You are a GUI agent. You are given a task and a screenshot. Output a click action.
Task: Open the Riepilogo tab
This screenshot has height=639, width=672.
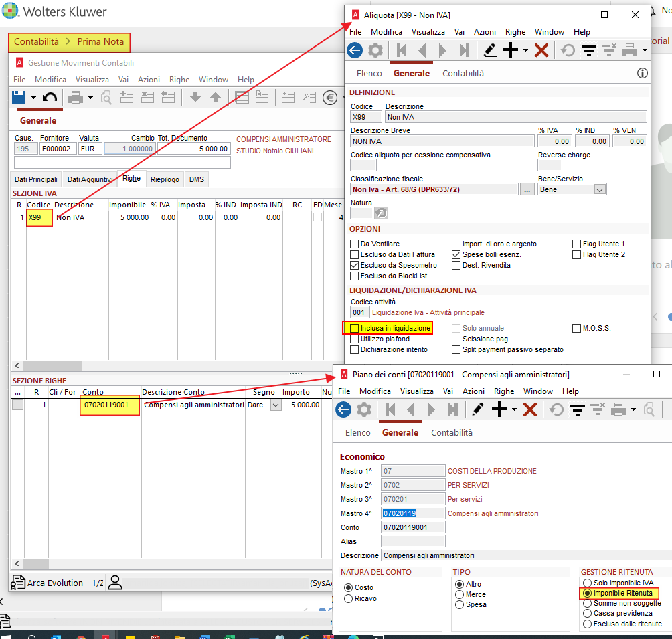click(x=165, y=179)
